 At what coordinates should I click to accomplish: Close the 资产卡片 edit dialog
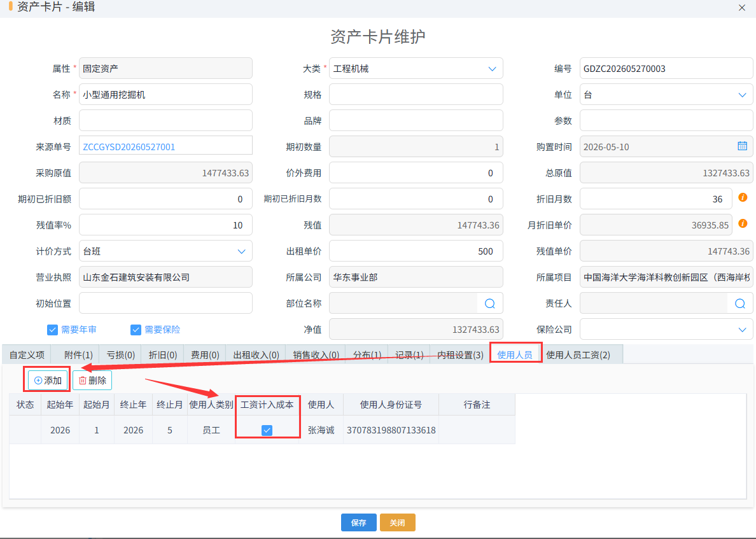click(x=742, y=8)
